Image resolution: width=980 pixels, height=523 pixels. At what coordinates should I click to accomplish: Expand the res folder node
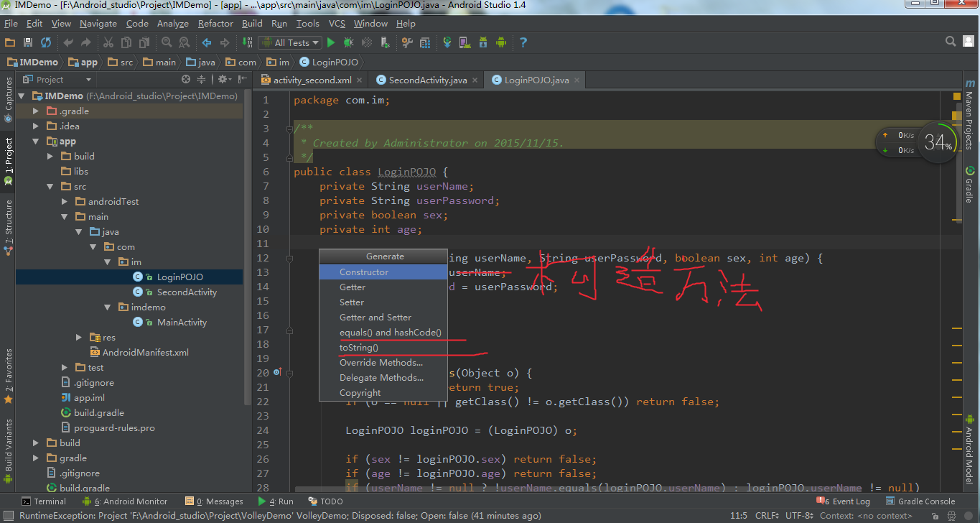79,338
